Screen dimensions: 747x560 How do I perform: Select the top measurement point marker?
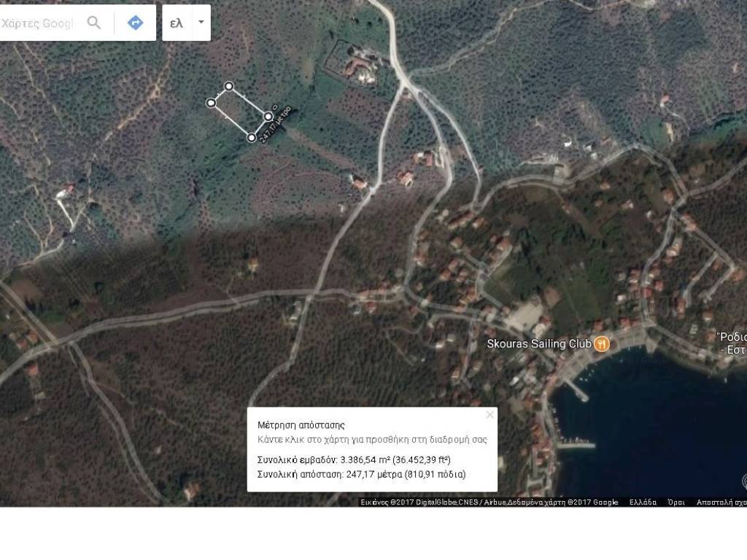point(229,87)
